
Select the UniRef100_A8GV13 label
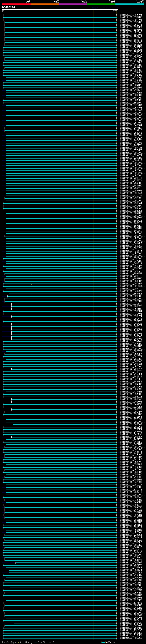coord(131,638)
